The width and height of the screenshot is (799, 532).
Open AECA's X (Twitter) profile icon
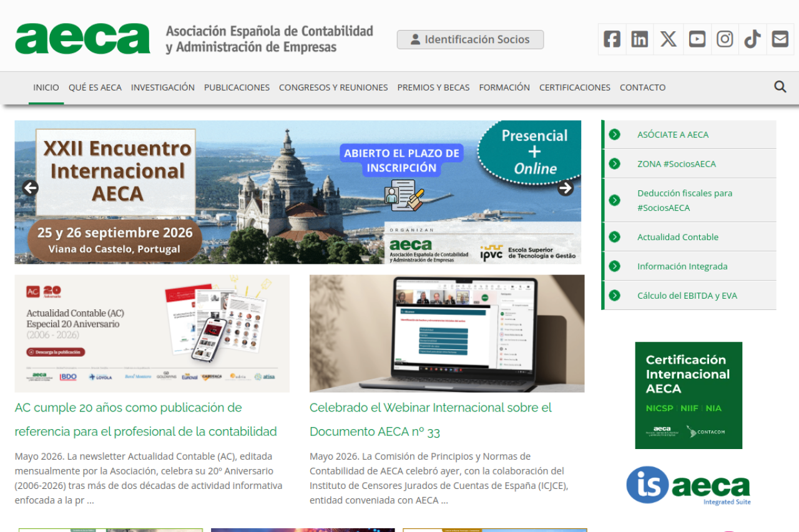(x=669, y=39)
